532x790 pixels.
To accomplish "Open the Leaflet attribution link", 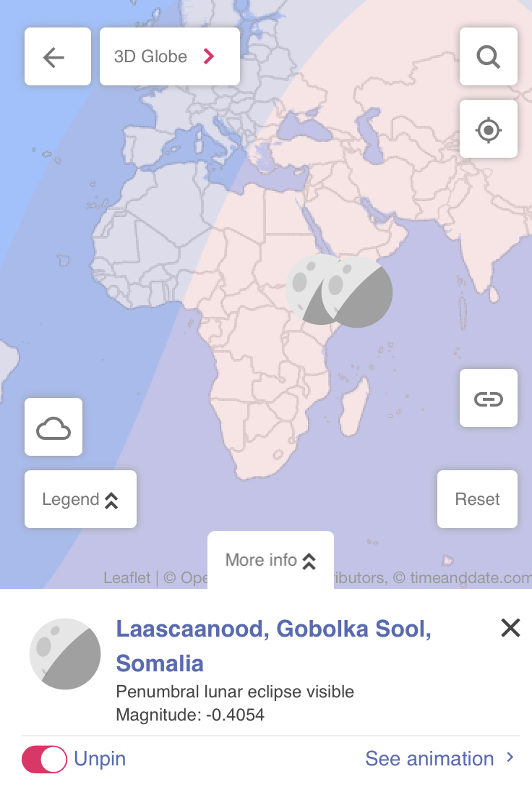I will point(126,577).
